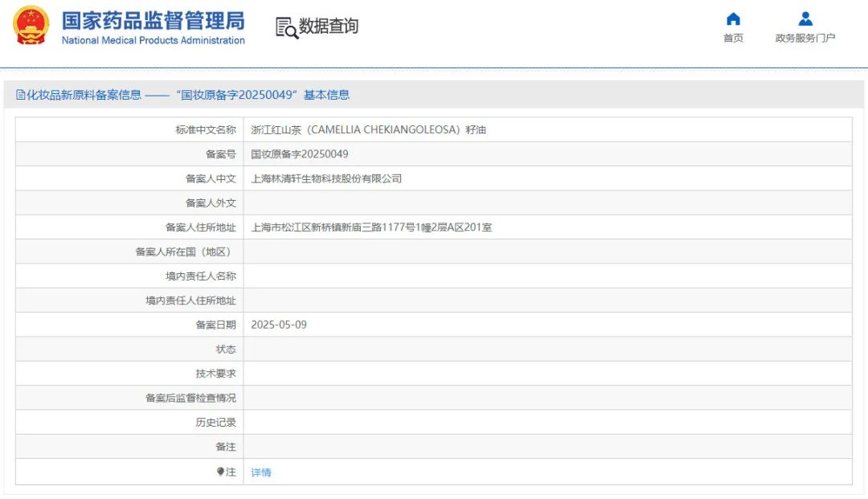Select the date 2025-05-09
Viewport: 868px width, 499px height.
(278, 324)
